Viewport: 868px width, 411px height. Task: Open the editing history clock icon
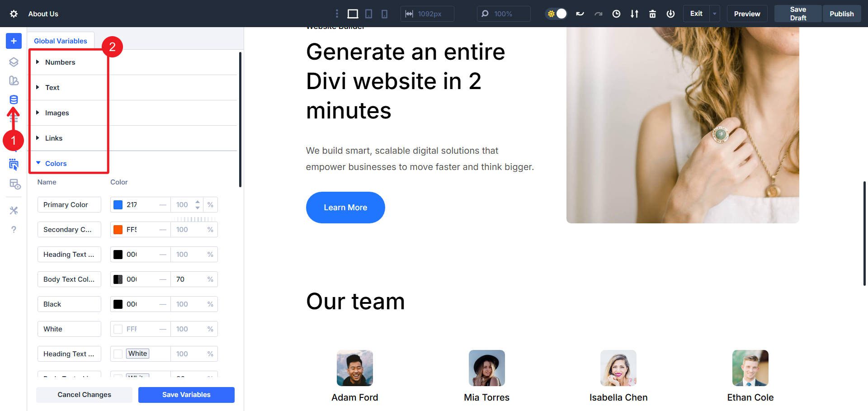tap(616, 14)
